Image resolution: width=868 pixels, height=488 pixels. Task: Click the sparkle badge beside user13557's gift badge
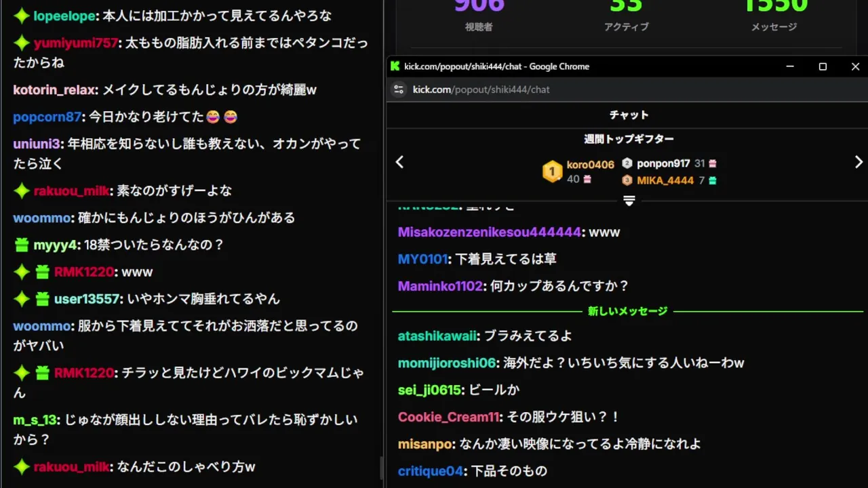pos(22,299)
